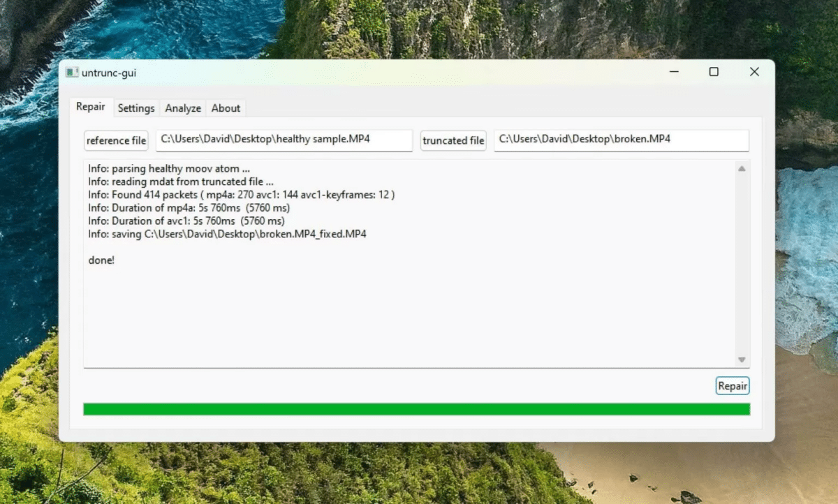
Task: Click the log scrollbar track between arrows
Action: click(742, 265)
